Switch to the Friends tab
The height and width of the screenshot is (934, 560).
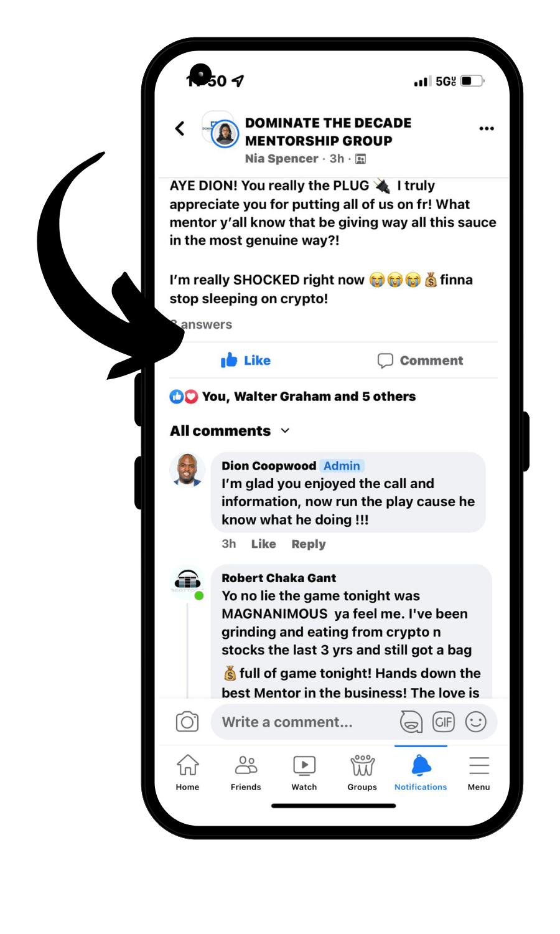246,772
